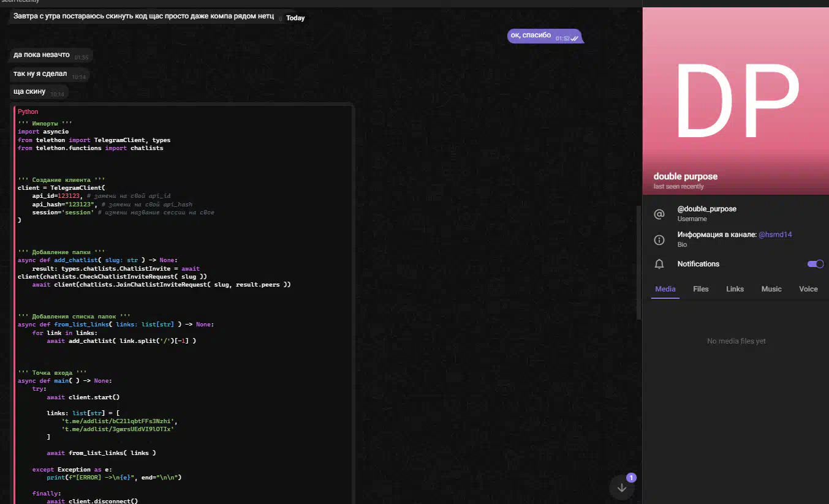Click the "так ну я сделал" message

tap(49, 74)
